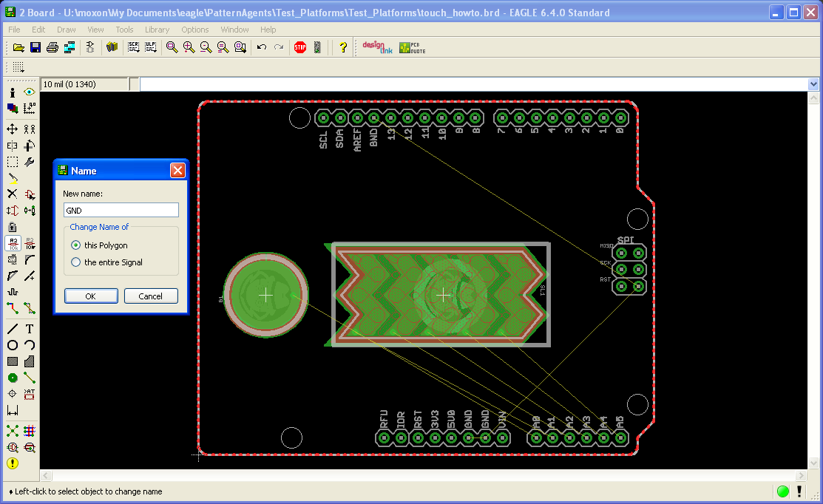Image resolution: width=823 pixels, height=504 pixels.
Task: Run the DRC yellow exclamation tool
Action: coord(13,463)
